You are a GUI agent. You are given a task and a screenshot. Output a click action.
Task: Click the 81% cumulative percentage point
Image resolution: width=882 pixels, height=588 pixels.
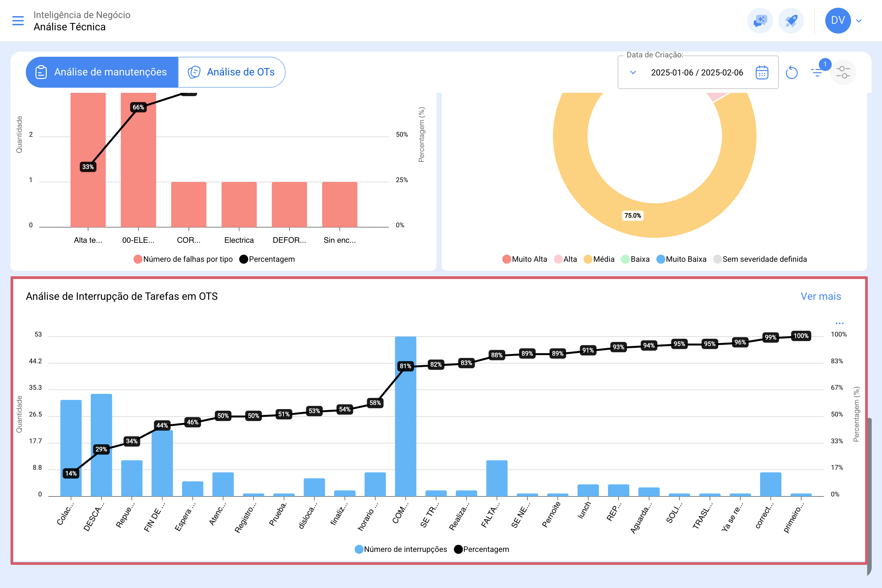click(405, 366)
